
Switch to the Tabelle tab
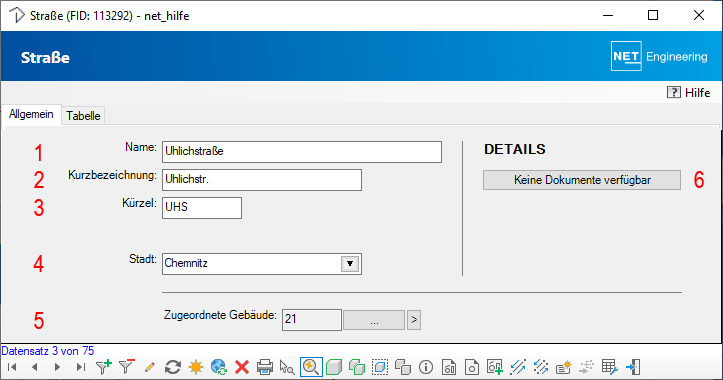point(83,116)
